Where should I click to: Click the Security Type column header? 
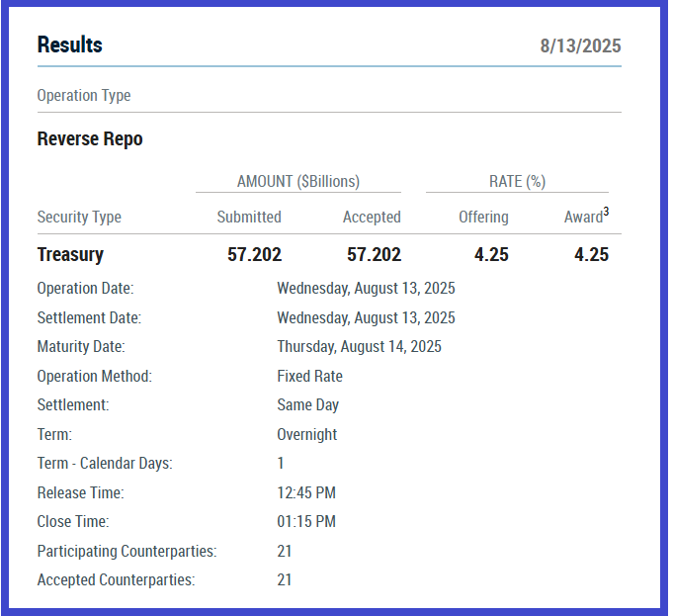point(79,218)
